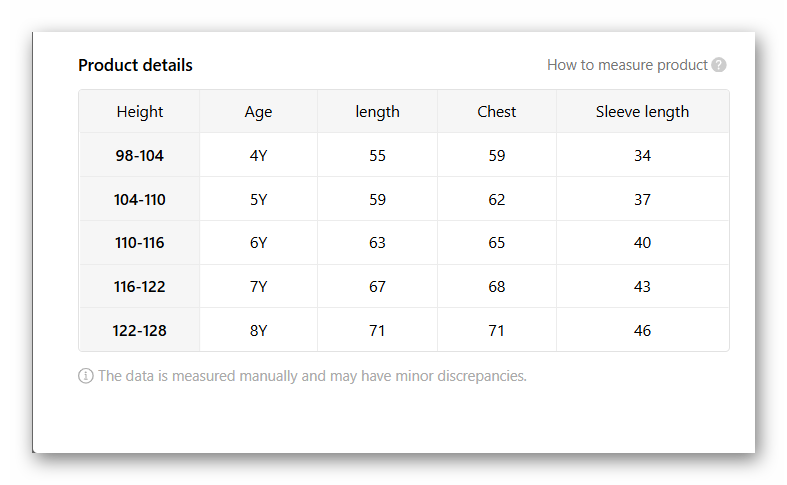This screenshot has height=485, width=787.
Task: Click the 4Y age cell
Action: [x=258, y=156]
